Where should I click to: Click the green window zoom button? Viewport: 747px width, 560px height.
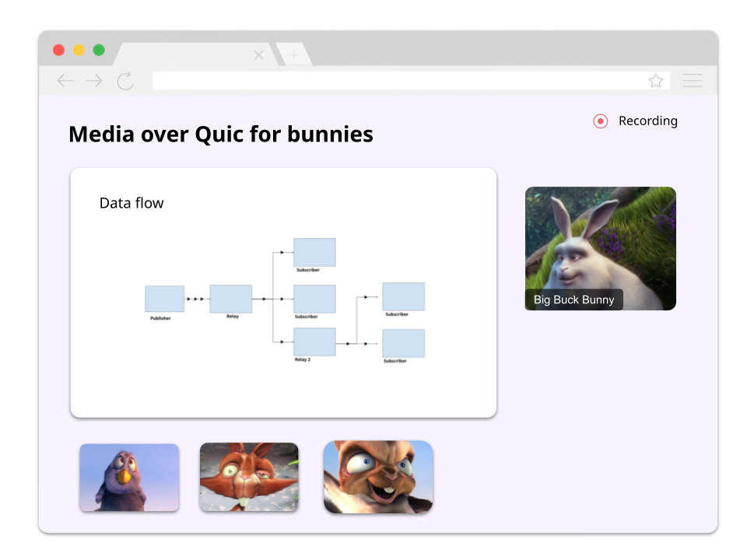coord(99,50)
